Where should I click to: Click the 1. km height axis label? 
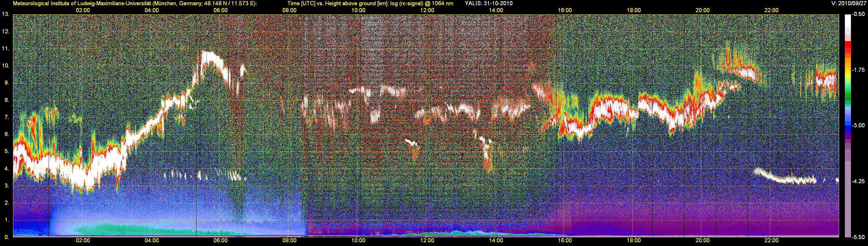(7, 220)
